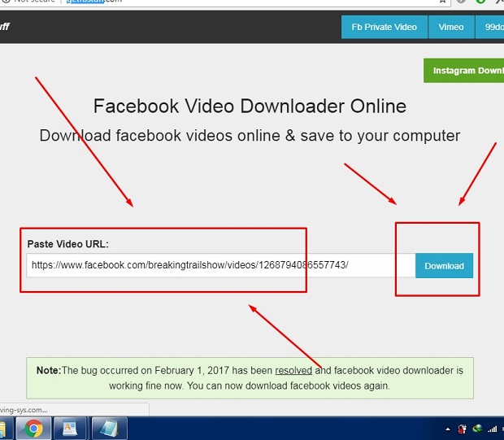Click the blue Download button
The image size is (504, 440).
(x=444, y=266)
